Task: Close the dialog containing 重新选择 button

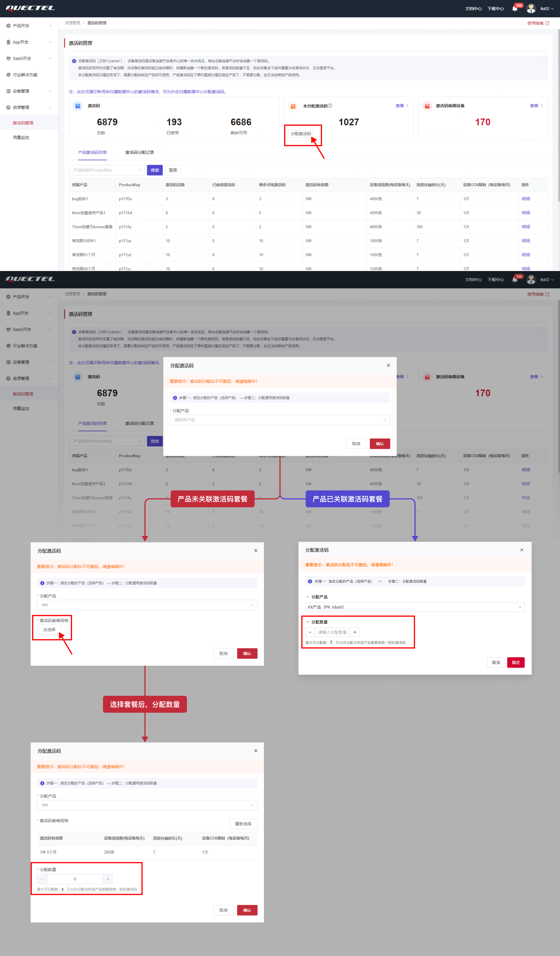Action: tap(256, 751)
